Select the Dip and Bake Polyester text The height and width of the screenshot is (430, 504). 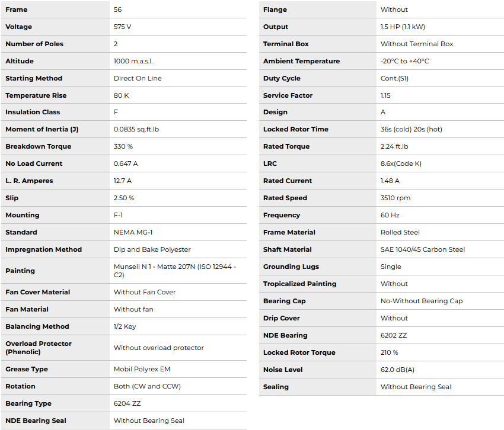[x=152, y=249]
